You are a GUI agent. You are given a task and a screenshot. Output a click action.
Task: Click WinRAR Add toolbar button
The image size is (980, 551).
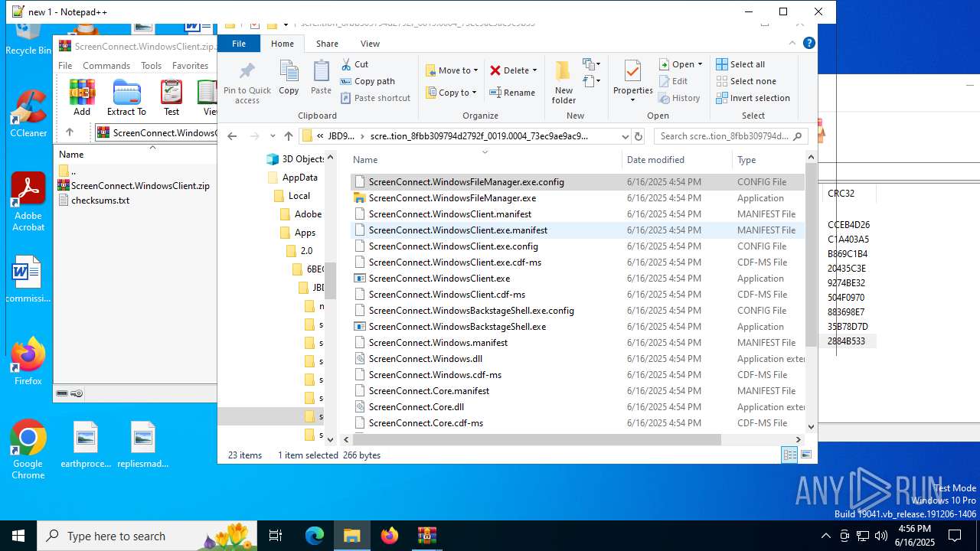click(x=82, y=98)
